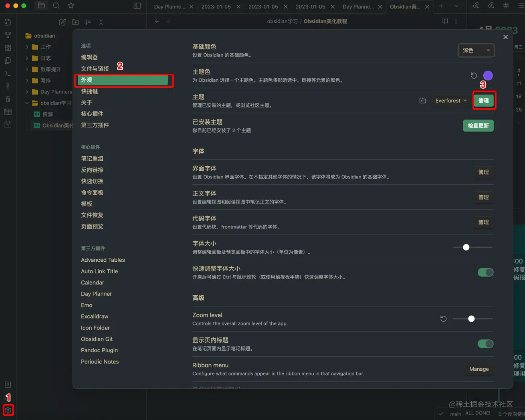Toggle show inline title switch
The width and height of the screenshot is (525, 420).
485,344
